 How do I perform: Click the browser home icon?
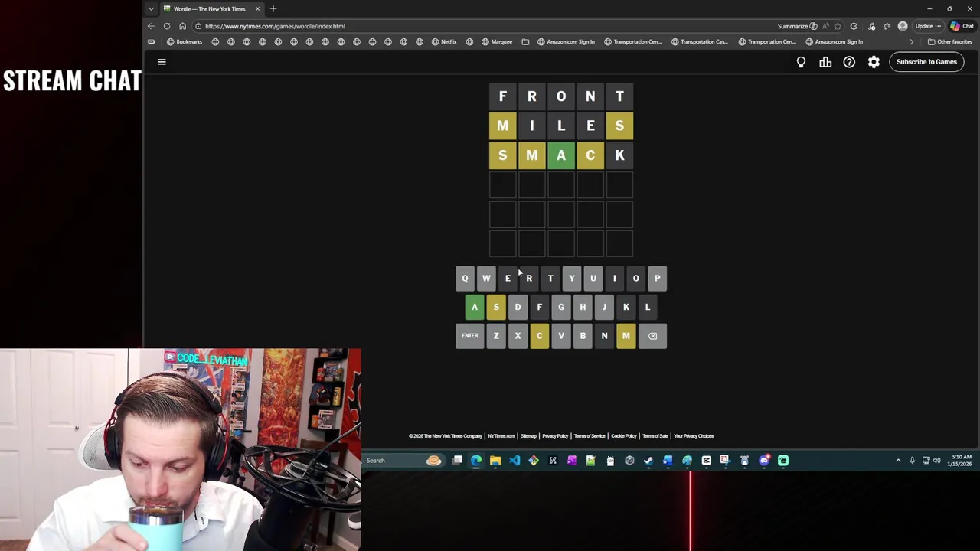(182, 26)
